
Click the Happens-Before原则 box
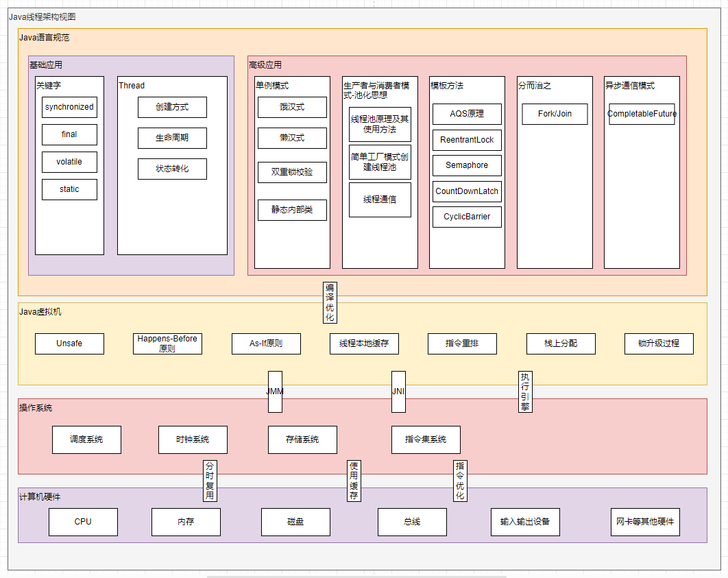(x=167, y=344)
